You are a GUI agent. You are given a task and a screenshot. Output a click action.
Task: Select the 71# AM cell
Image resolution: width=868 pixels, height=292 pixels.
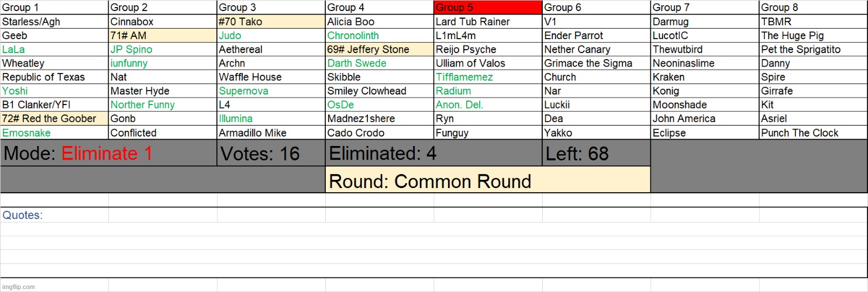click(x=162, y=36)
